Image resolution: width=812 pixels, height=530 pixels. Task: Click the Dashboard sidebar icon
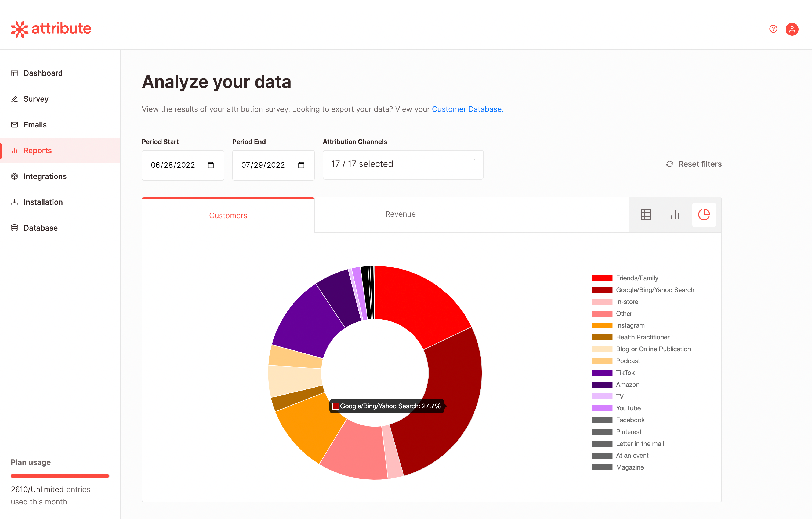14,73
